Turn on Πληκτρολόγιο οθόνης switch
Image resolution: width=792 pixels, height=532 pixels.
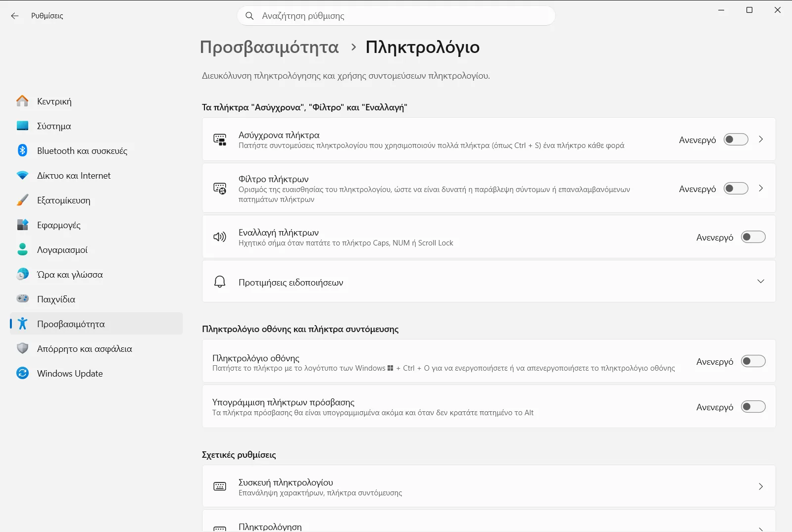click(753, 361)
